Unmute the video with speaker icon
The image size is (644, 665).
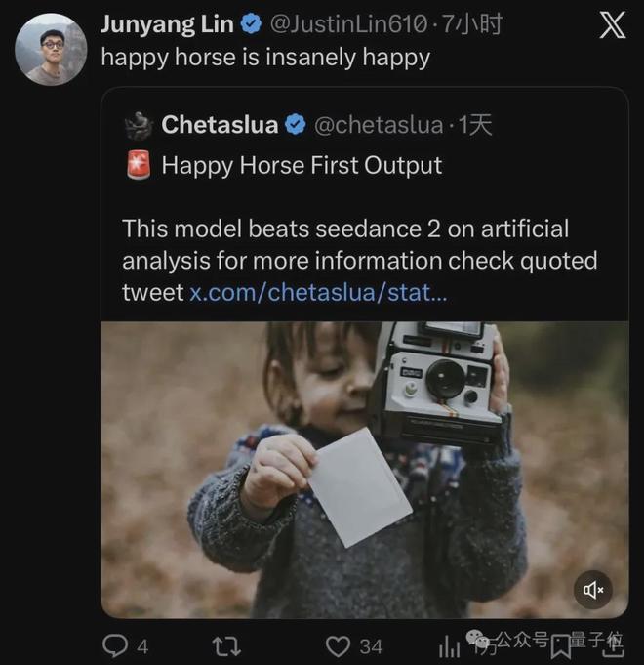pyautogui.click(x=594, y=589)
